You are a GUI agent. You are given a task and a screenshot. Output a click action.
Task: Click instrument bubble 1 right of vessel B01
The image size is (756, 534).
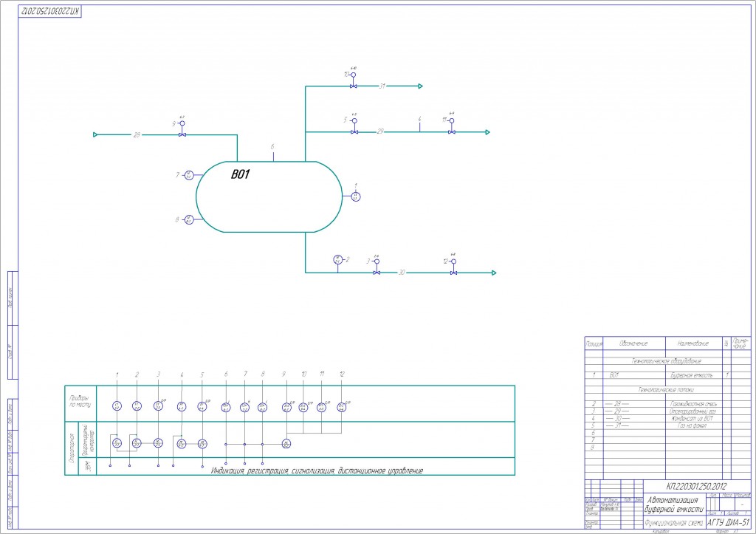(x=356, y=196)
